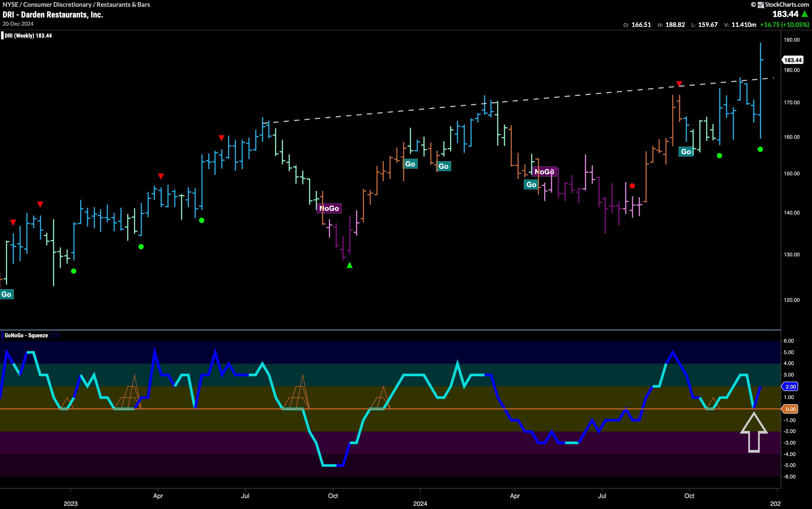Click the large 183.44 price in the header
812x509 pixels.
(785, 14)
